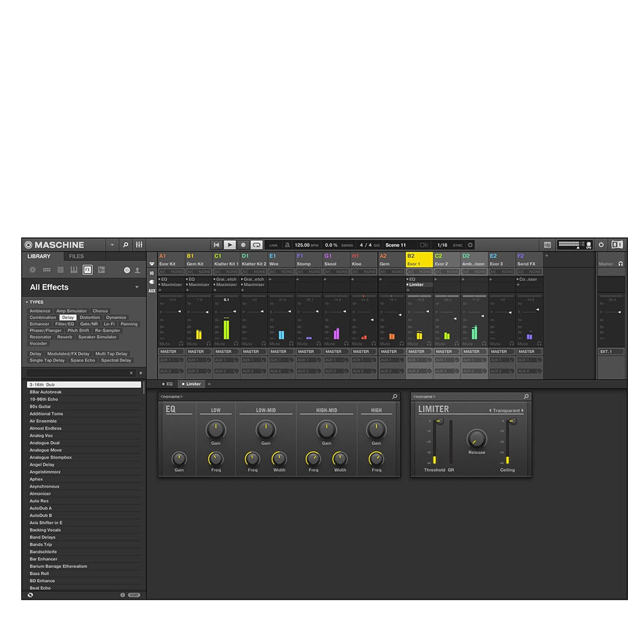Screen dimensions: 644x644
Task: Collapse the TYPES section
Action: coord(27,302)
